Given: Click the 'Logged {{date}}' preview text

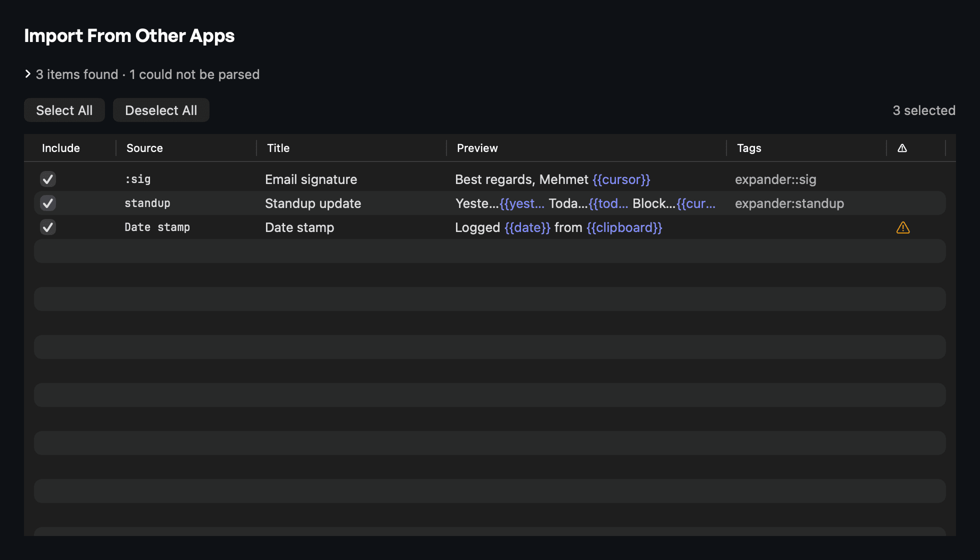Looking at the screenshot, I should [x=558, y=227].
